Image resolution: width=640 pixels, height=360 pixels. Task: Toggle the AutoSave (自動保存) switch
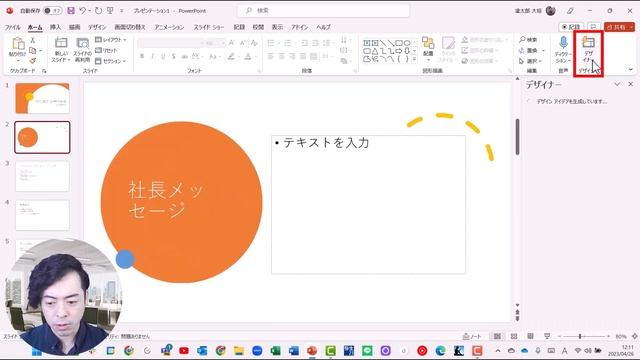tap(52, 11)
